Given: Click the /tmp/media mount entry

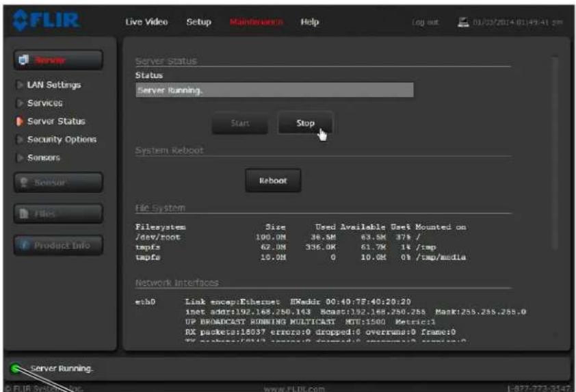Looking at the screenshot, I should [x=441, y=257].
